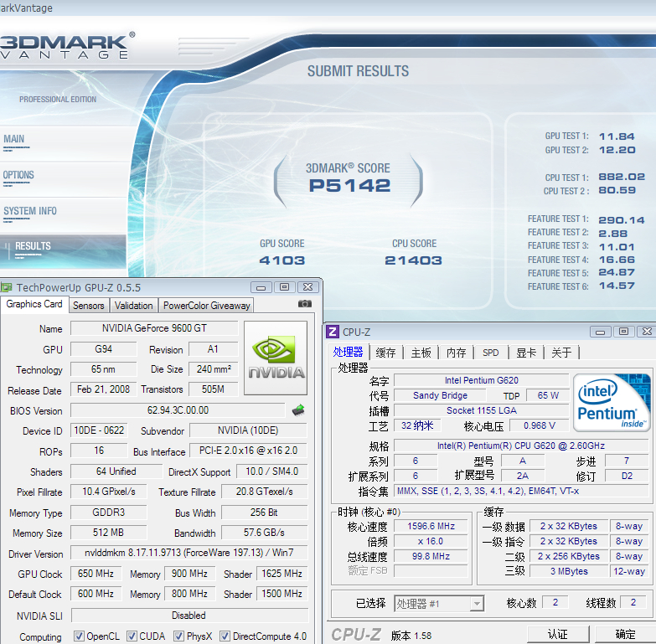
Task: Click the 3DMark Vantage logo
Action: 65,46
